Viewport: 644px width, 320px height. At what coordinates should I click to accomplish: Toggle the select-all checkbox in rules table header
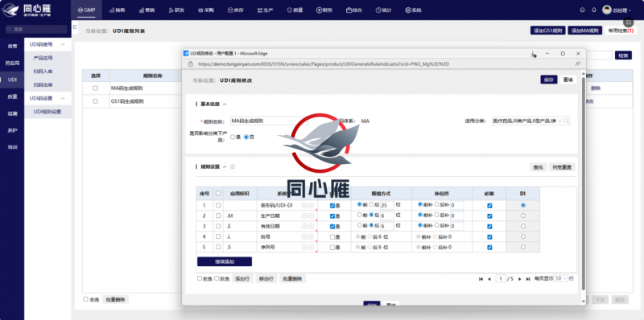click(x=218, y=193)
